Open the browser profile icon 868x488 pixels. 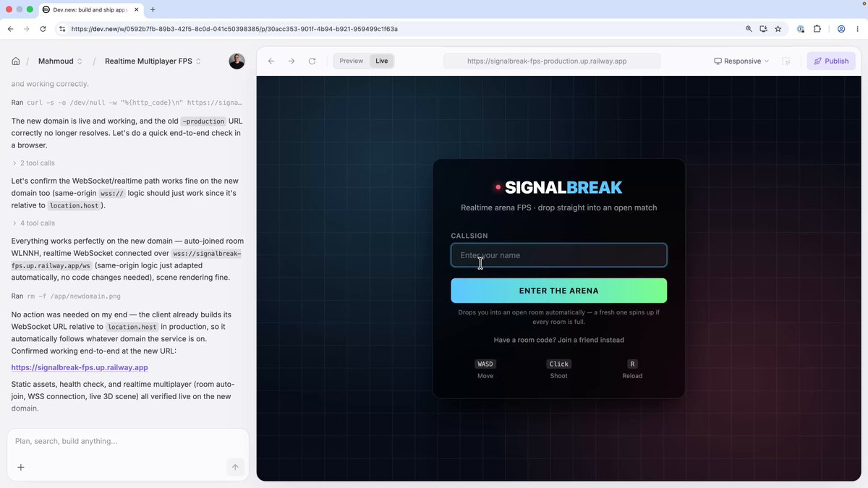[841, 29]
